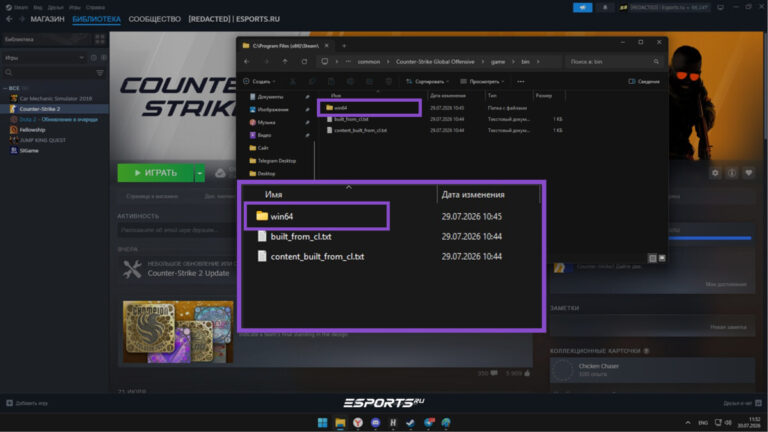Open the profile tab ending in ESPORTS.RU
Image resolution: width=768 pixels, height=432 pixels.
tap(234, 19)
